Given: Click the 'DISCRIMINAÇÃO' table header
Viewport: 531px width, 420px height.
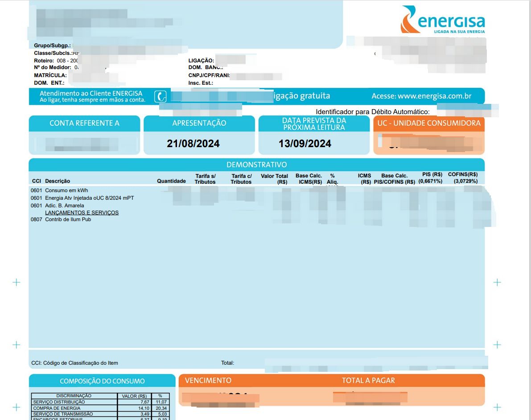Looking at the screenshot, I should tap(74, 396).
